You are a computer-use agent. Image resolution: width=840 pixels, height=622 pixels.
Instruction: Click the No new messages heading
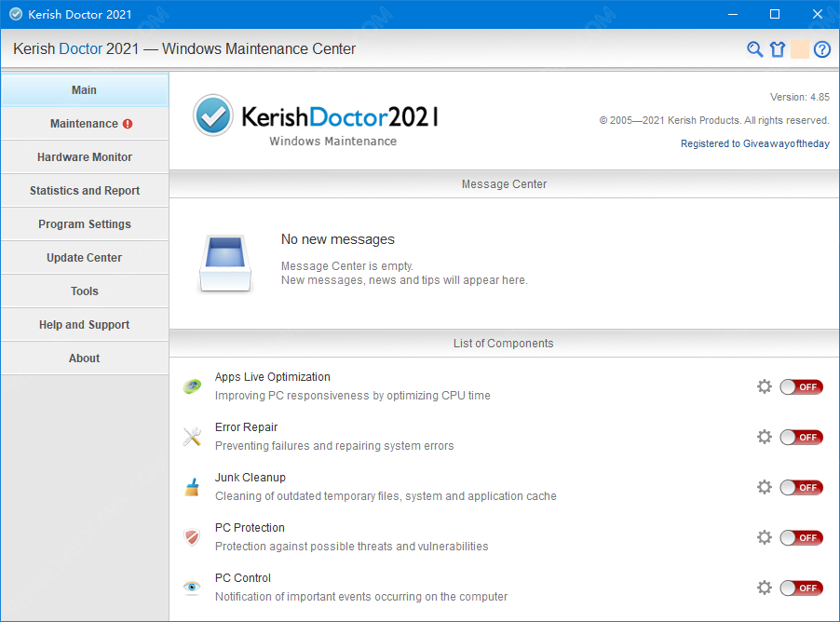(337, 239)
